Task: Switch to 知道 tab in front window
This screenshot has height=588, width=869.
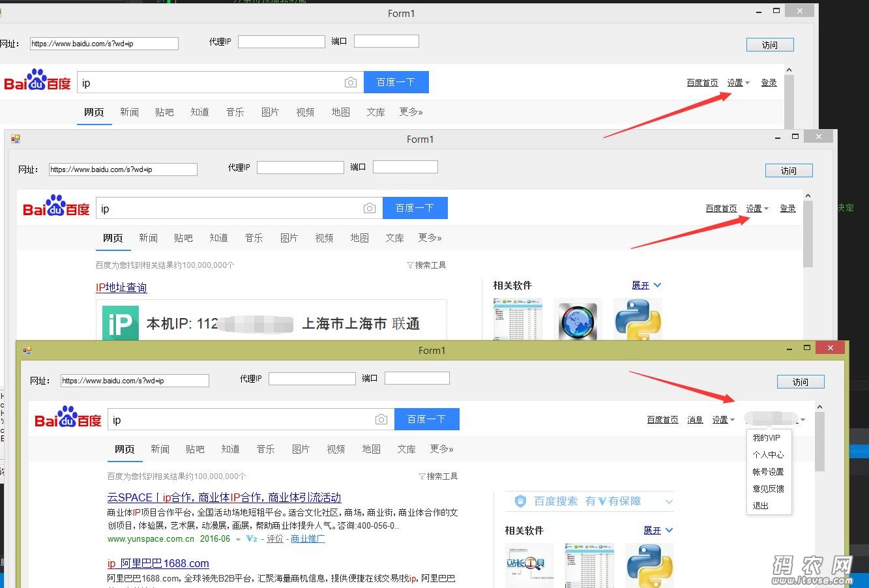Action: pyautogui.click(x=230, y=449)
